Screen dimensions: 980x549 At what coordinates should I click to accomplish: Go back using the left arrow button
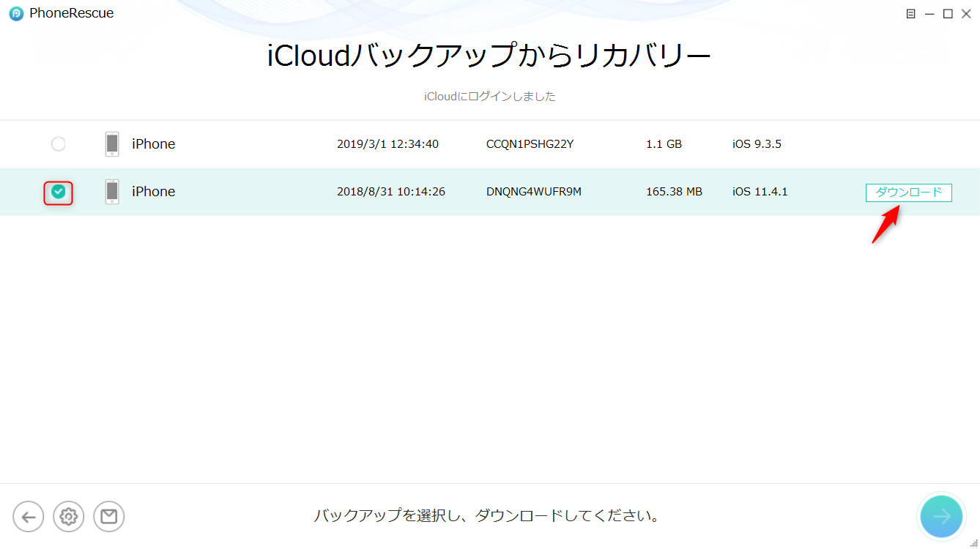(29, 517)
